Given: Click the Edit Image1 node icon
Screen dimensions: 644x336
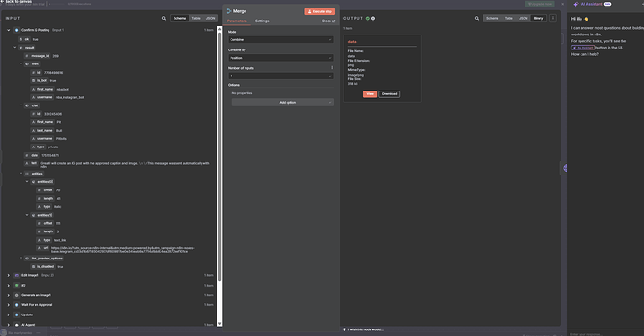Looking at the screenshot, I should point(17,275).
